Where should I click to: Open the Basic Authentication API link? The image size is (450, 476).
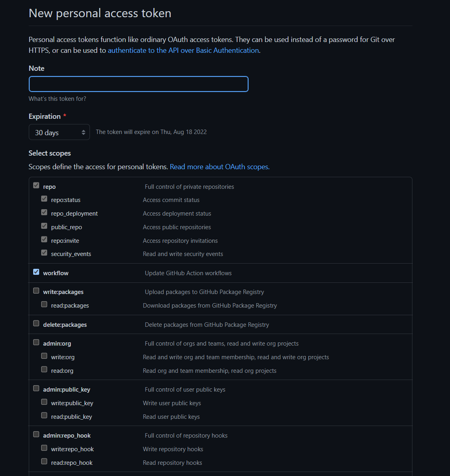tap(183, 50)
